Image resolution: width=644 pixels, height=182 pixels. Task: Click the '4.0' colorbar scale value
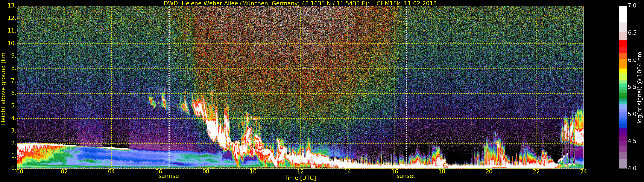coord(632,168)
